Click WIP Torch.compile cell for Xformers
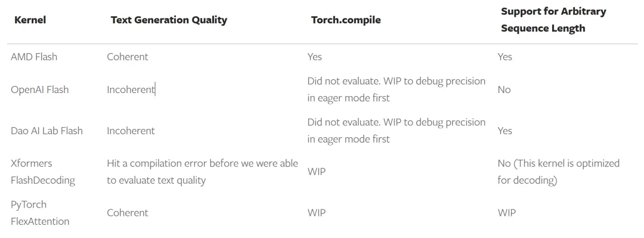The height and width of the screenshot is (238, 644). (x=316, y=171)
